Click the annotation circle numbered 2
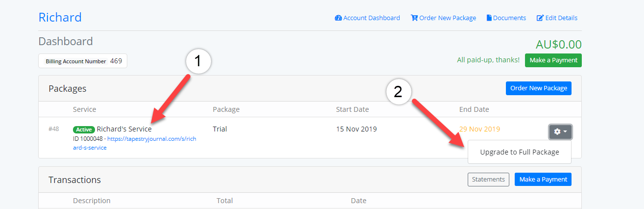 click(x=398, y=93)
